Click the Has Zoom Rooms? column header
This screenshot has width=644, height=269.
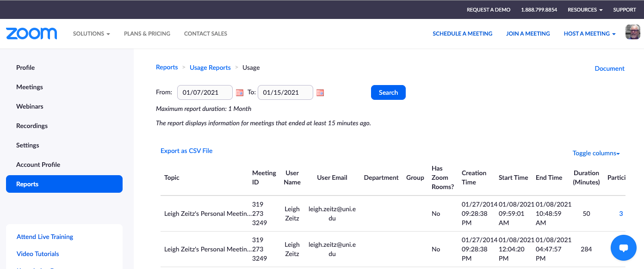click(x=443, y=177)
